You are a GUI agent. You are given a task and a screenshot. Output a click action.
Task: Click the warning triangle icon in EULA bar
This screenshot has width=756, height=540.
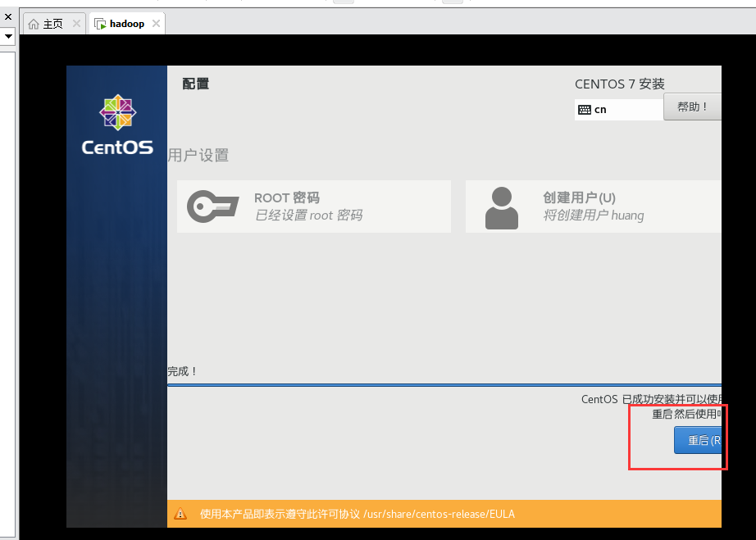[x=180, y=514]
